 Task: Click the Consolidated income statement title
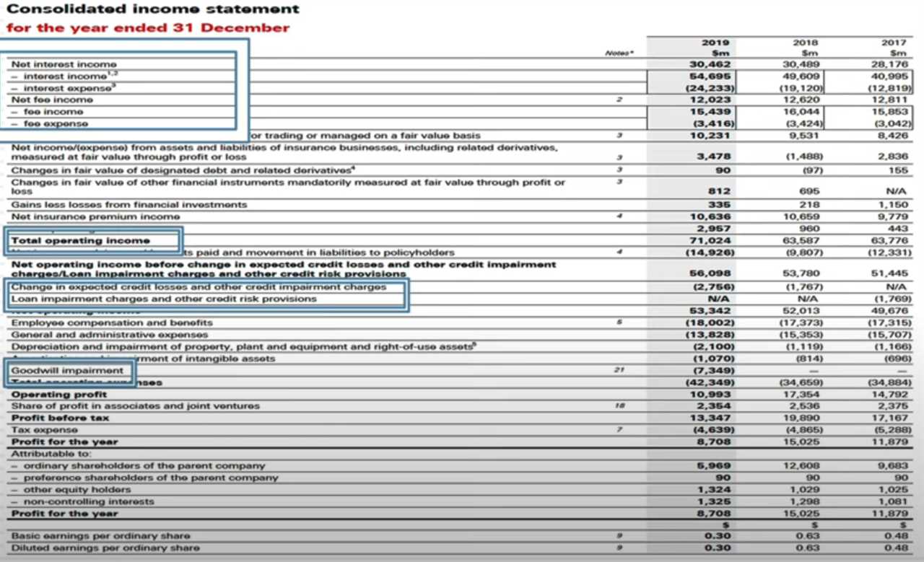click(x=152, y=9)
